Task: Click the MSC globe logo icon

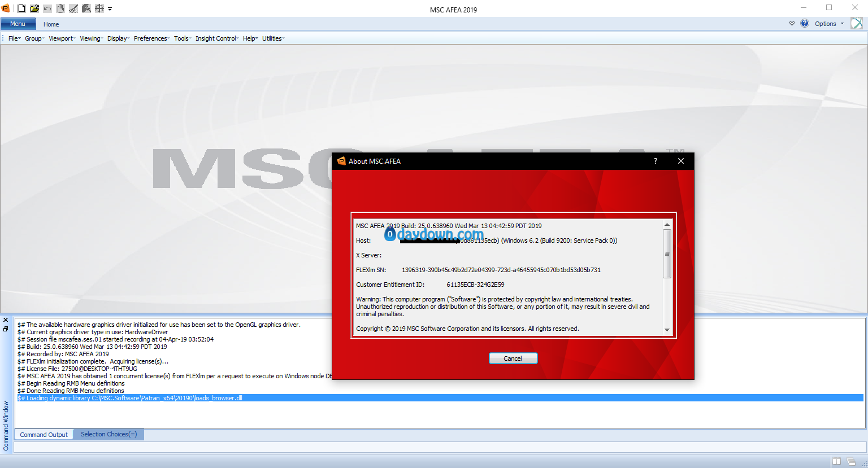Action: pyautogui.click(x=857, y=23)
